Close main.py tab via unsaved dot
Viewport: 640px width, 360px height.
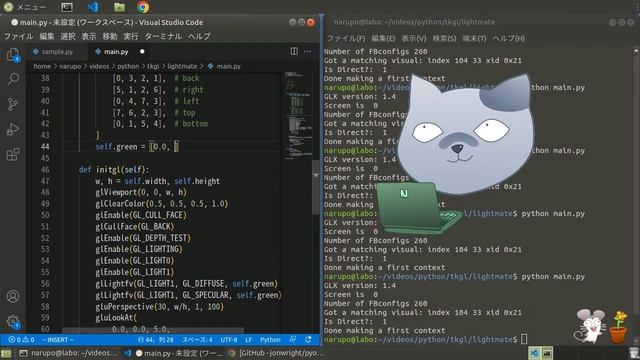point(142,51)
